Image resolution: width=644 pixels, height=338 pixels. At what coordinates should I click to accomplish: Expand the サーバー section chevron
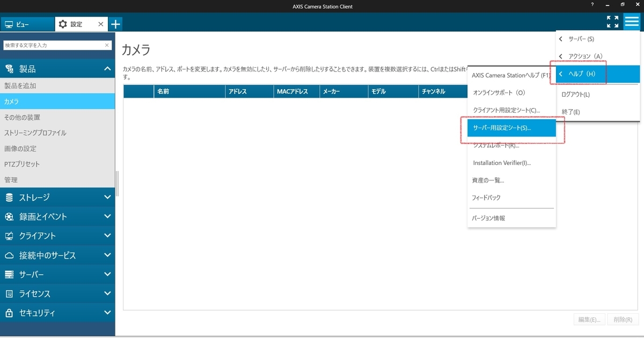107,275
